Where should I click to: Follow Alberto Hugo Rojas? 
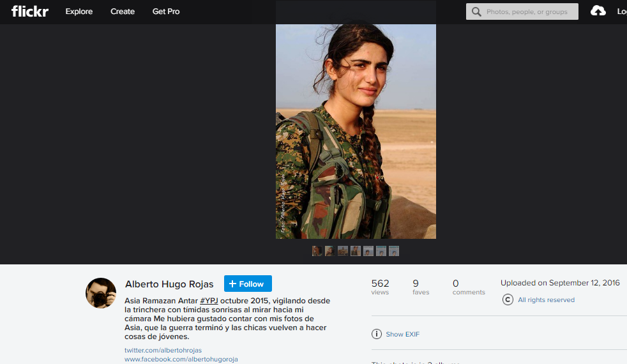(x=248, y=284)
